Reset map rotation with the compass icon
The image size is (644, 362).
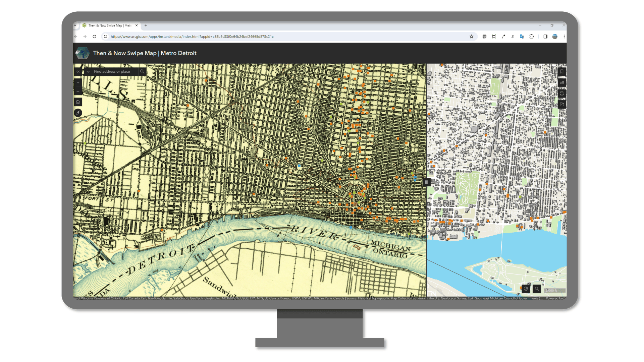click(x=78, y=113)
